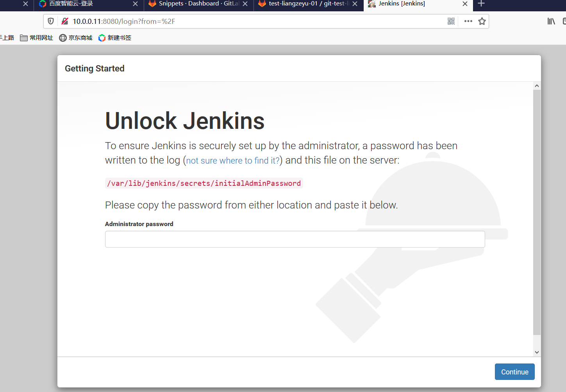566x392 pixels.
Task: Click the Continue button
Action: point(514,372)
